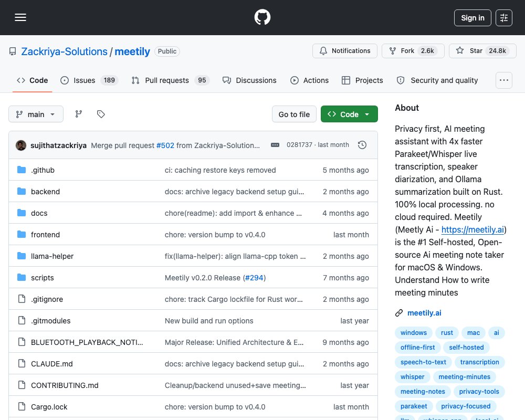Screen dimensions: 525x420
Task: Click the Notifications bell button
Action: [345, 51]
